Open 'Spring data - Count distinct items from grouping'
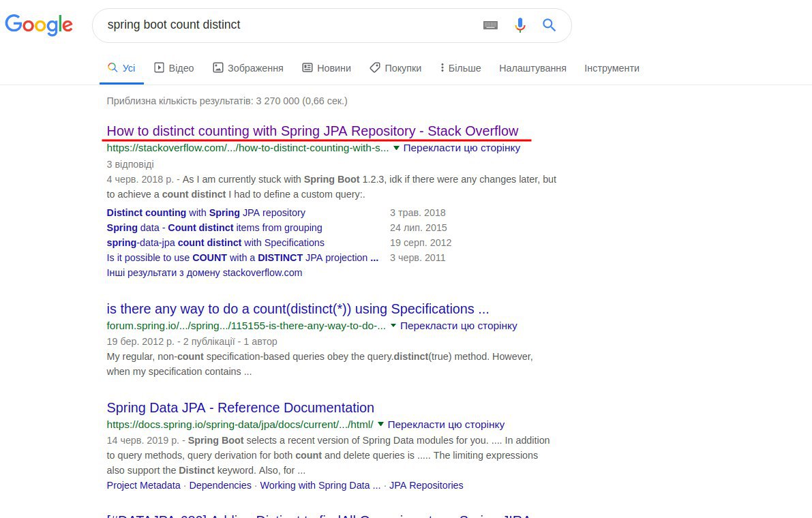The image size is (812, 518). [214, 228]
